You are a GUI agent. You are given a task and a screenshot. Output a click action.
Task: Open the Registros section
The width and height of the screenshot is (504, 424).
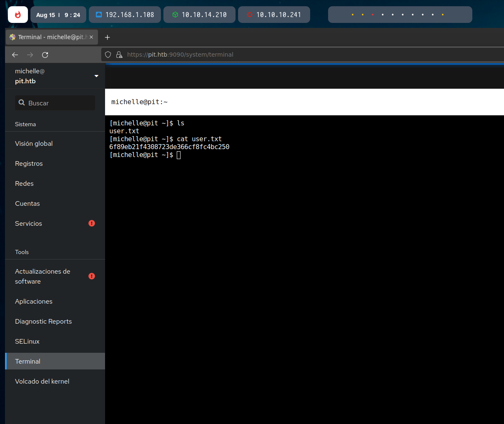29,164
